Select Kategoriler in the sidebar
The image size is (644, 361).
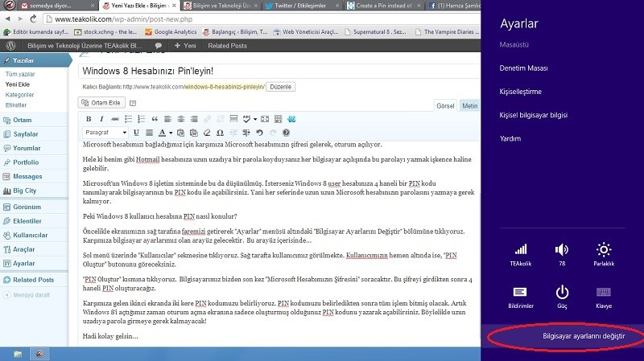[x=19, y=95]
